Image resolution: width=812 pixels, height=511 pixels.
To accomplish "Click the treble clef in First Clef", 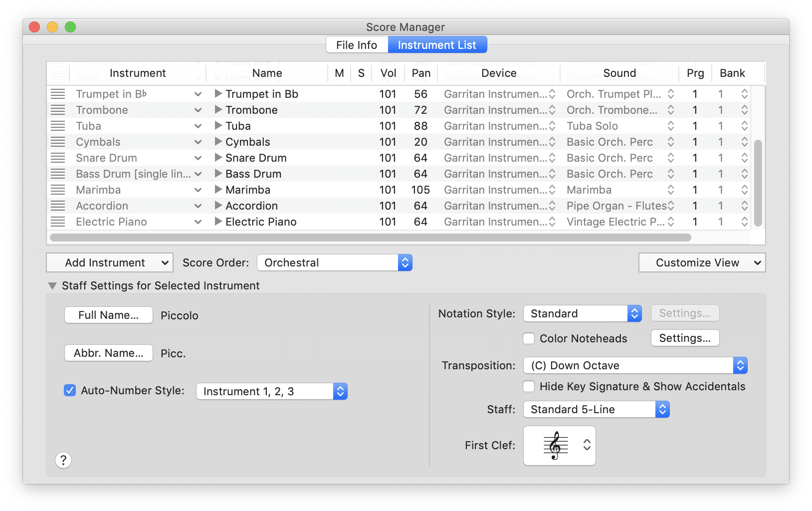I will point(556,445).
